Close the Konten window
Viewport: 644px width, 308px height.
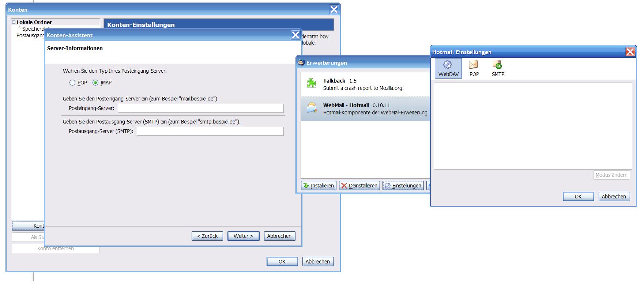pyautogui.click(x=334, y=9)
